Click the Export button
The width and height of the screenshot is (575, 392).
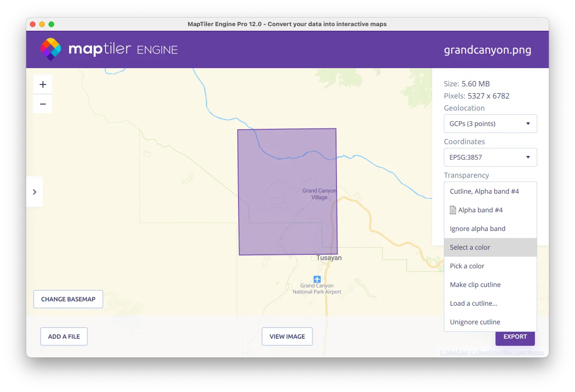[x=515, y=336]
